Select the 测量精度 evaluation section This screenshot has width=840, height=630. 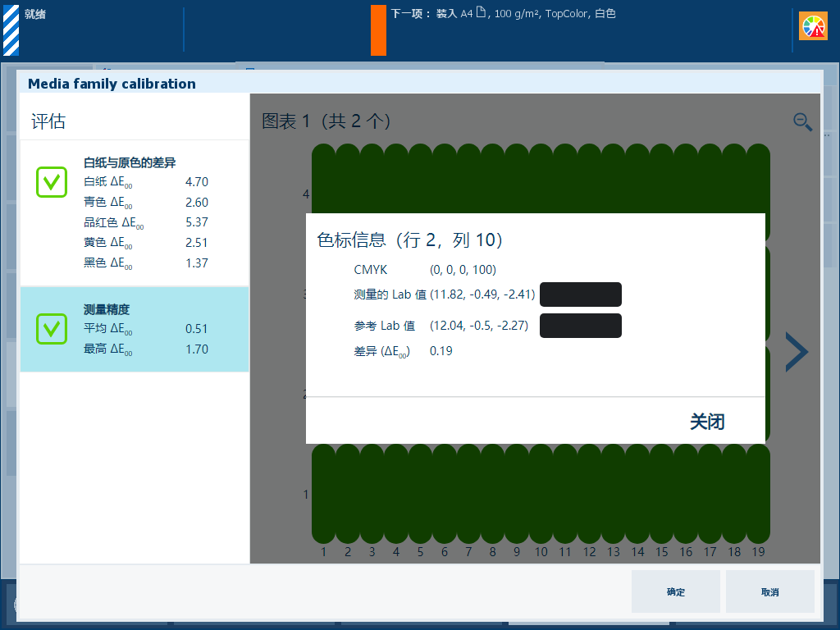[135, 329]
